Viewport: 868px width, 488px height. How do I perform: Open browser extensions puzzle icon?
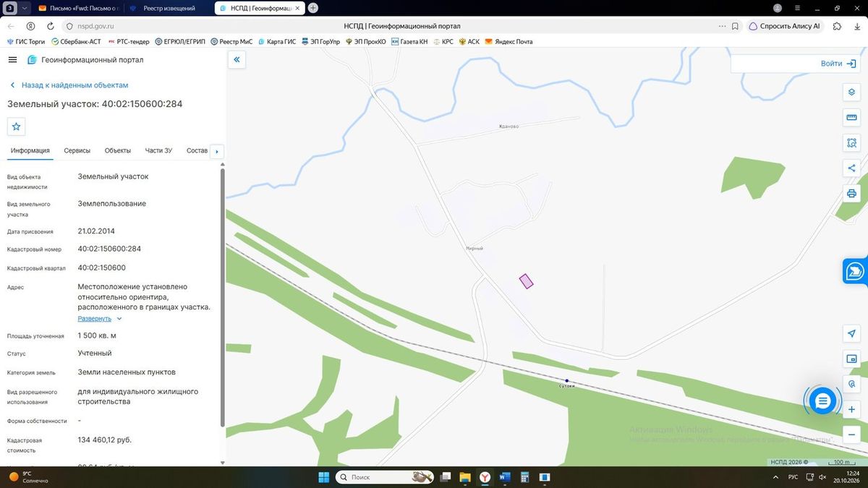837,26
